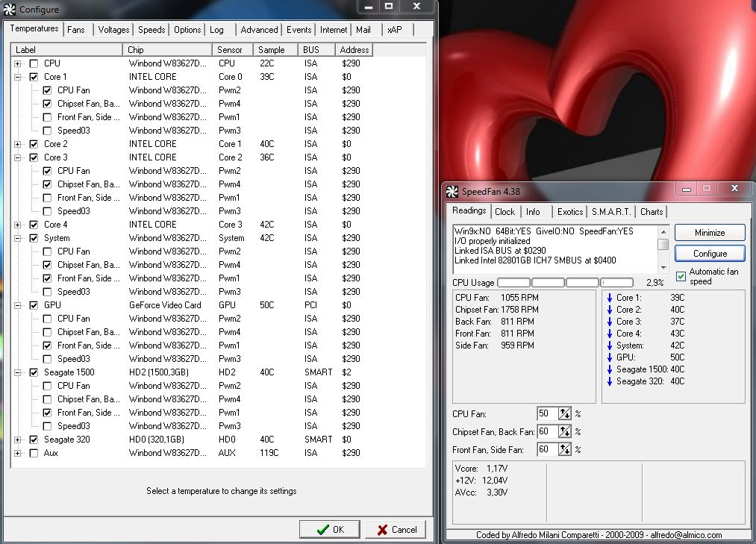Click the Sample column header
The image size is (756, 544).
point(271,50)
